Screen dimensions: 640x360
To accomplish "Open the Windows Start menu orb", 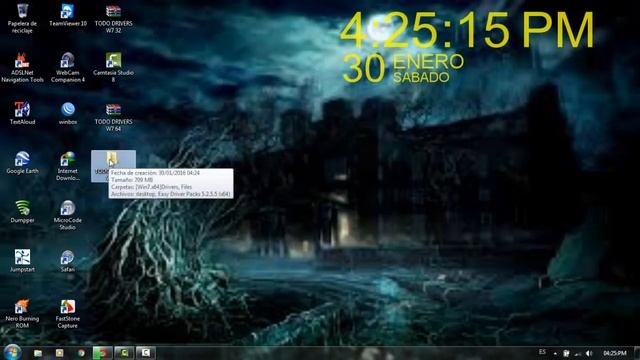I will click(x=12, y=352).
